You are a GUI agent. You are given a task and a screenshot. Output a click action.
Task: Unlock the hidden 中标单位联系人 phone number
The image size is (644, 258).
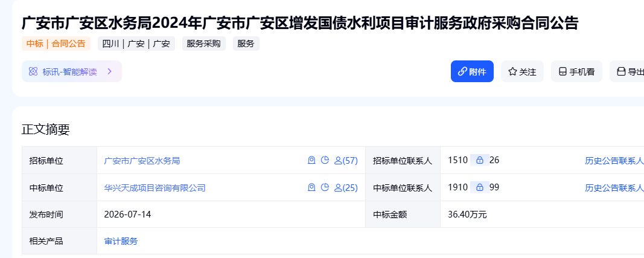(479, 187)
